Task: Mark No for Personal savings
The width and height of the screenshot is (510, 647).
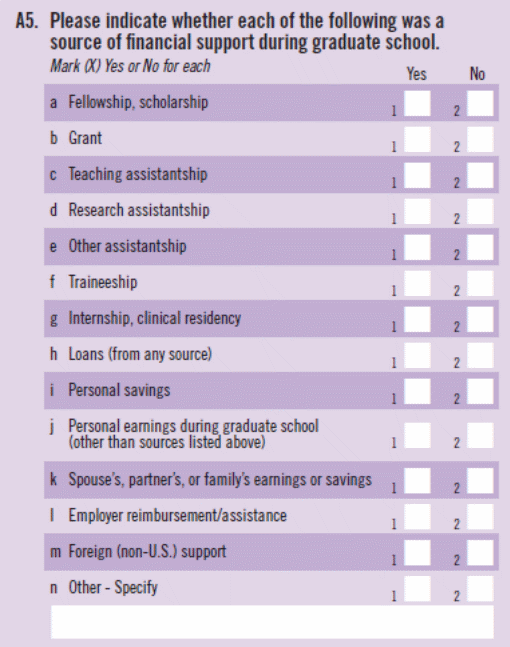Action: coord(480,392)
